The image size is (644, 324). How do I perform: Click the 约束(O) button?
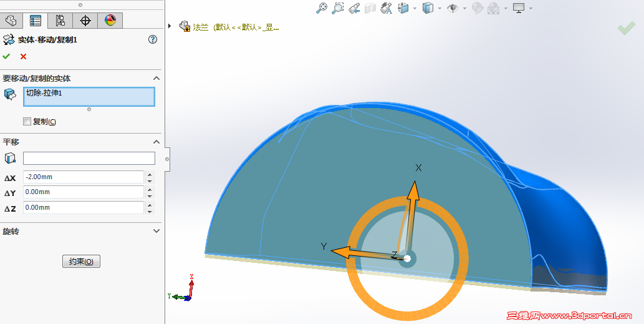point(81,262)
